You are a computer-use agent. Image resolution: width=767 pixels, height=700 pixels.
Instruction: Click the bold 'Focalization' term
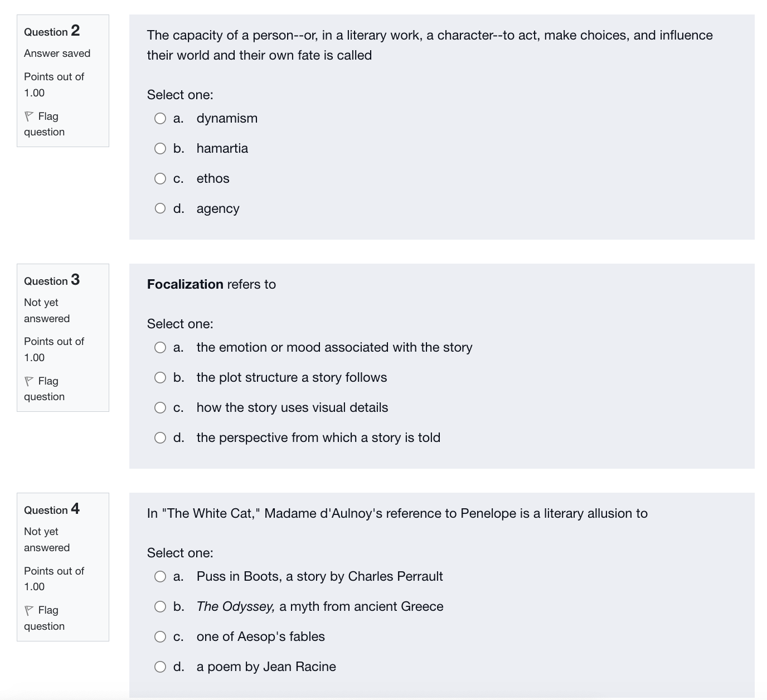[185, 284]
